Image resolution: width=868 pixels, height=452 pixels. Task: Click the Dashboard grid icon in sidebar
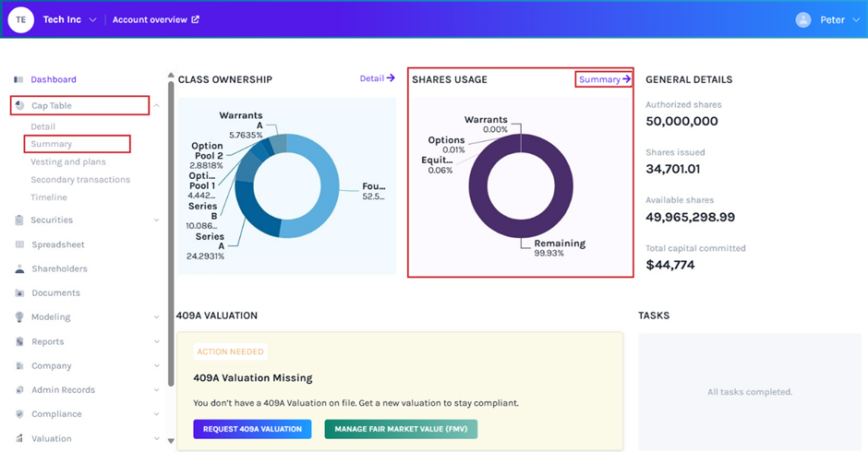tap(19, 80)
